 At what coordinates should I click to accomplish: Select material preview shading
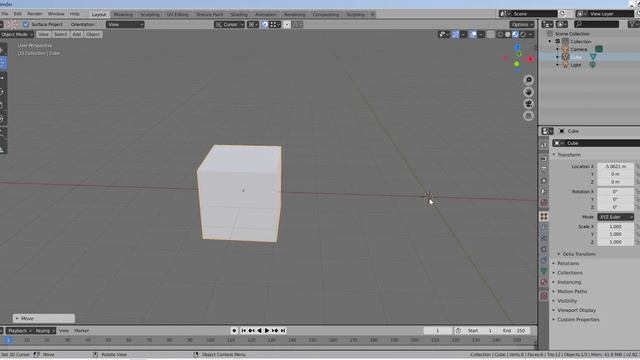pos(516,35)
